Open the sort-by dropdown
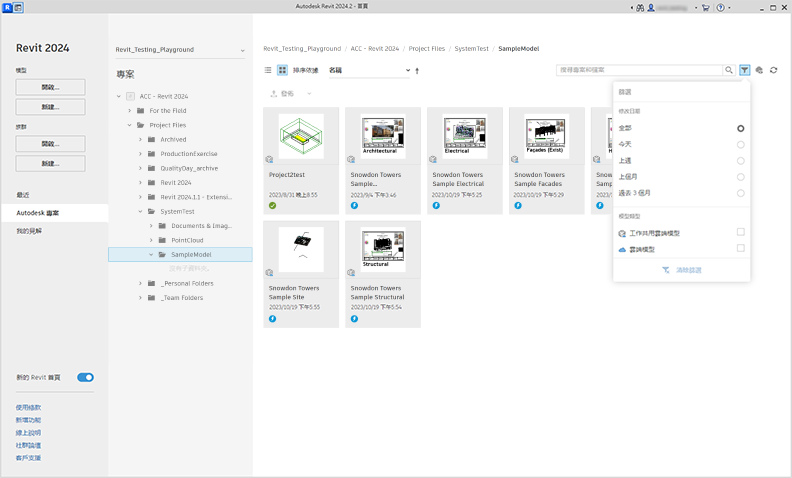This screenshot has width=792, height=478. (369, 70)
